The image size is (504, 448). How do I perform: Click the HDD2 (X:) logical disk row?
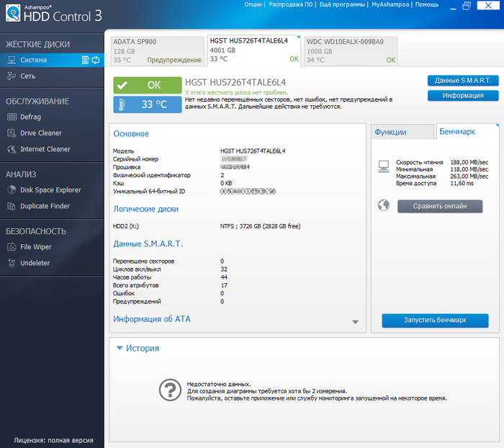pos(207,226)
